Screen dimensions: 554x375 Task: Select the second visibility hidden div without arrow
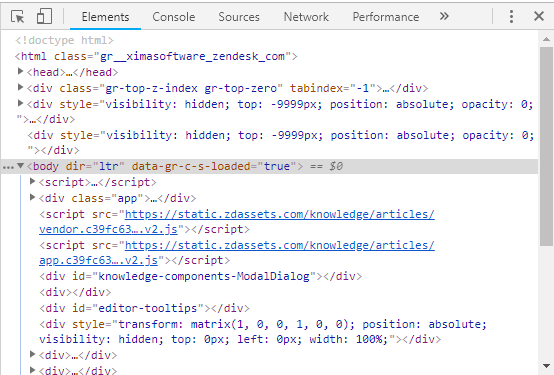coord(281,142)
